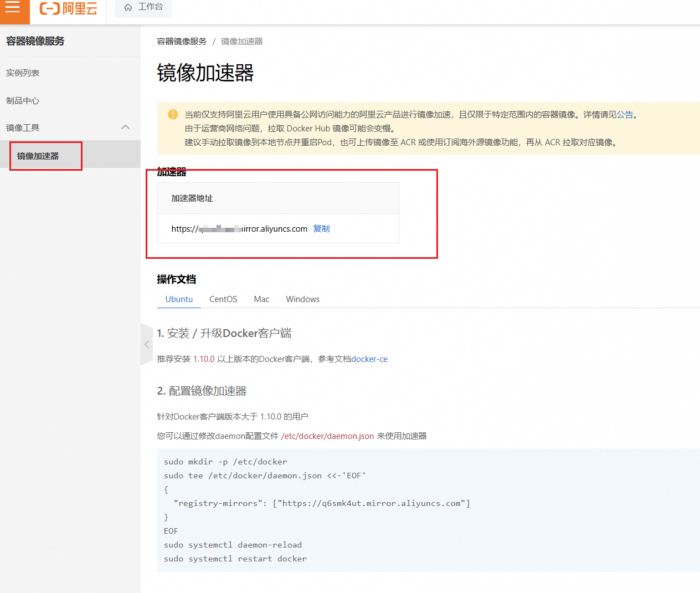The height and width of the screenshot is (593, 700).
Task: Click the Alibaba Cloud logo
Action: tap(68, 8)
